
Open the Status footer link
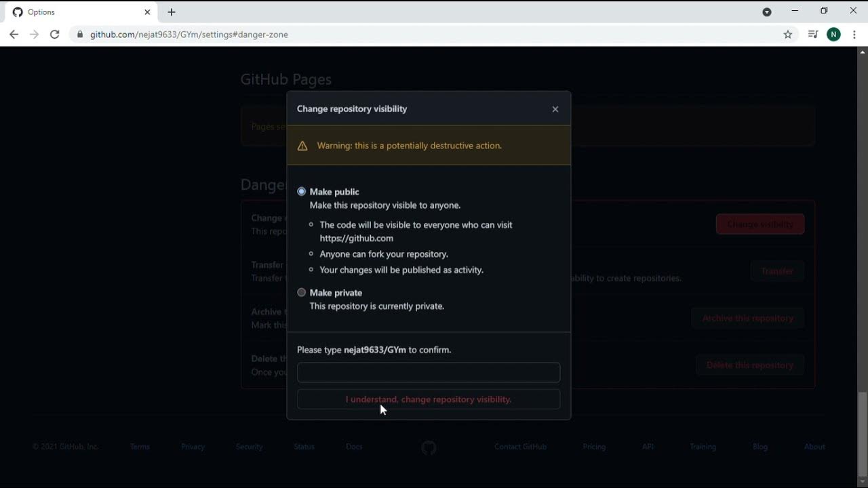point(304,447)
